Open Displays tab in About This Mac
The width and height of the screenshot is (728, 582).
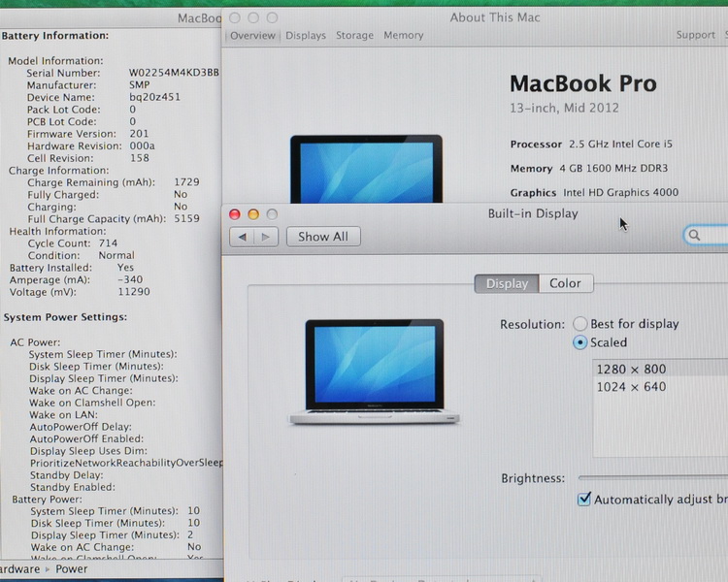pyautogui.click(x=306, y=35)
